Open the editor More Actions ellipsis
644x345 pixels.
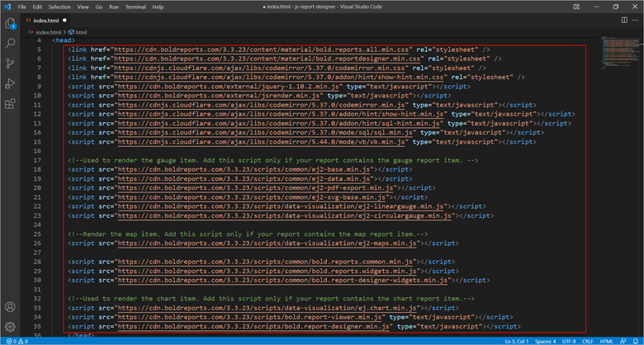click(636, 20)
